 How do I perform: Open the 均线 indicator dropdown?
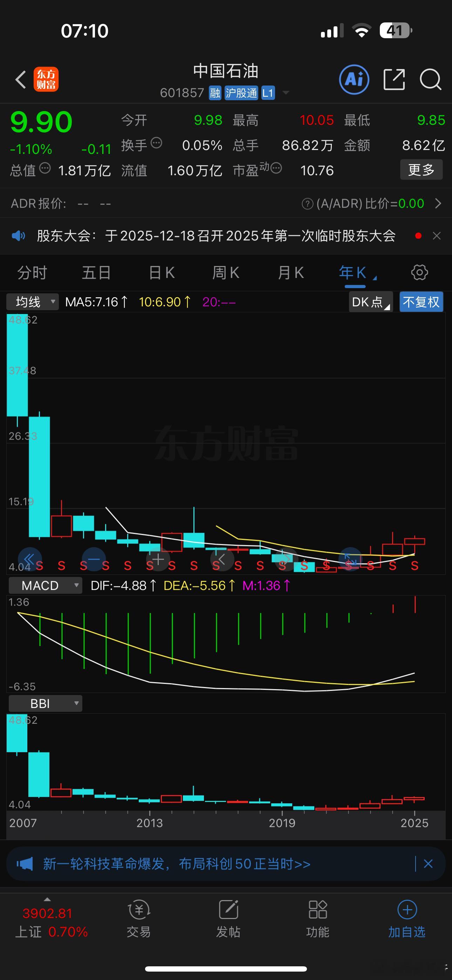33,302
